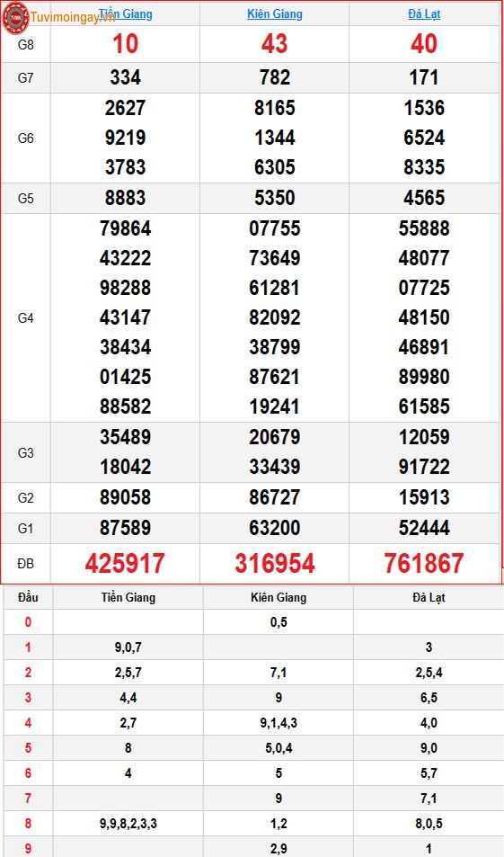The width and height of the screenshot is (504, 857).
Task: Select the G4 number 19241
Action: [275, 406]
